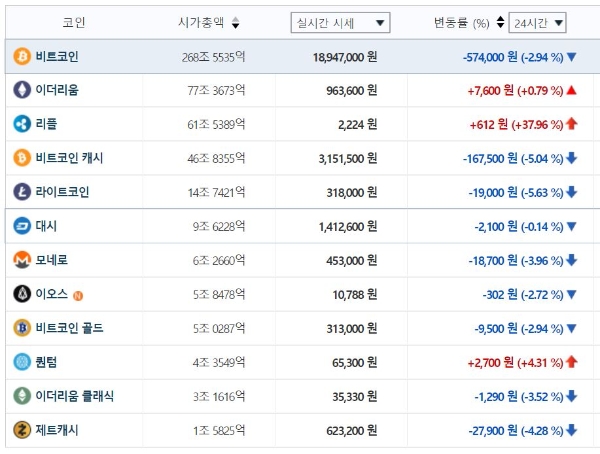The image size is (600, 454).
Task: Click the 코인 column header
Action: tap(73, 22)
